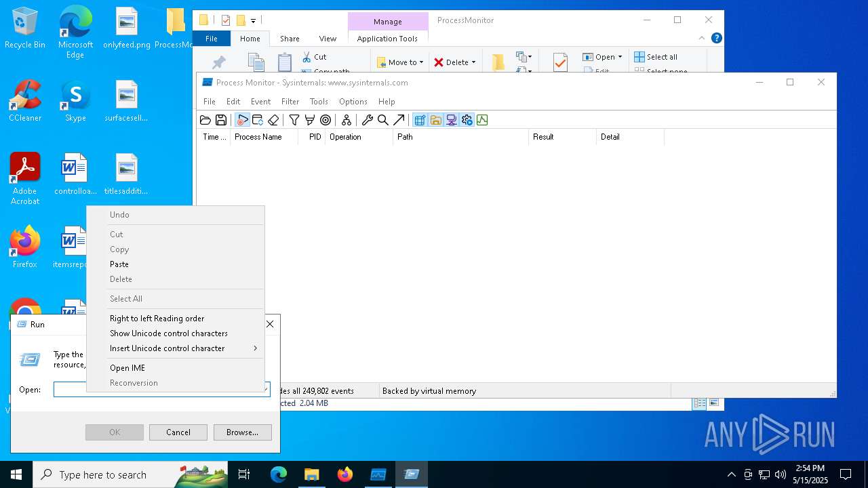868x488 pixels.
Task: Open the Filter funnel icon
Action: pyautogui.click(x=294, y=120)
